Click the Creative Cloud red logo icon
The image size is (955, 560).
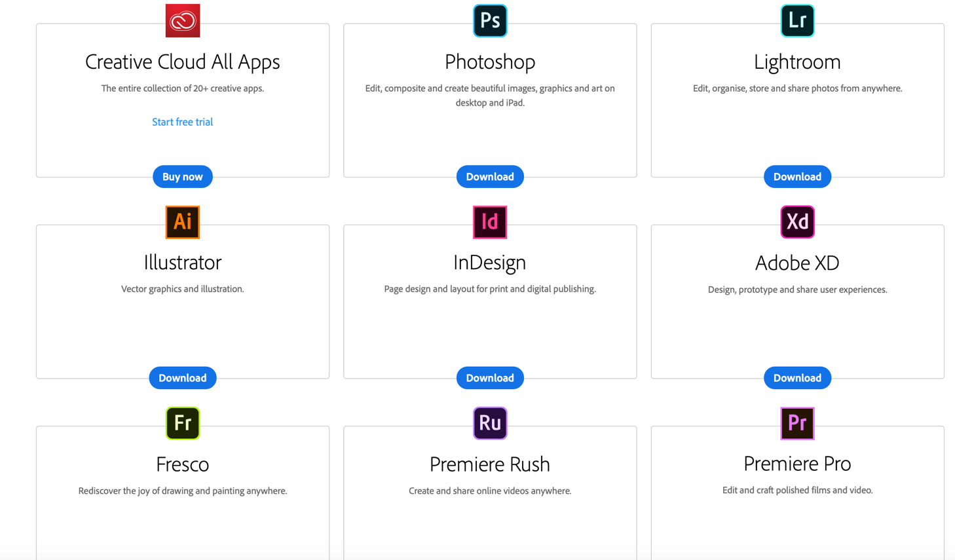[x=183, y=21]
